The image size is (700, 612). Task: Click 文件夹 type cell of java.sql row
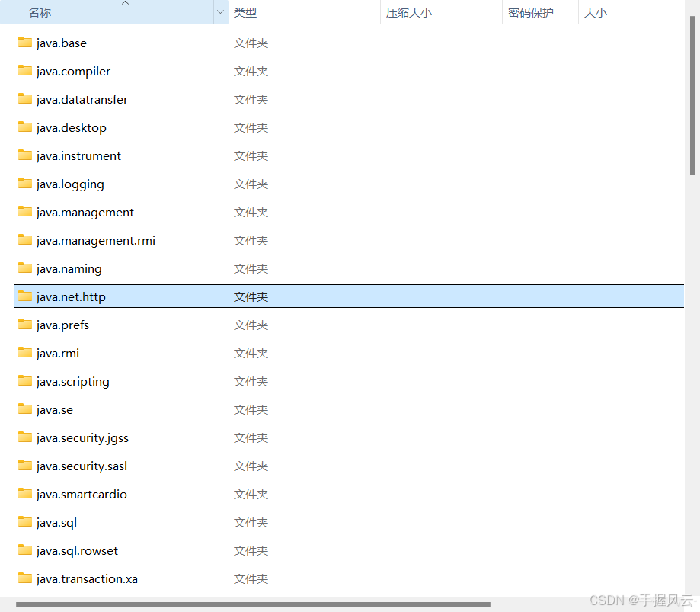(251, 522)
